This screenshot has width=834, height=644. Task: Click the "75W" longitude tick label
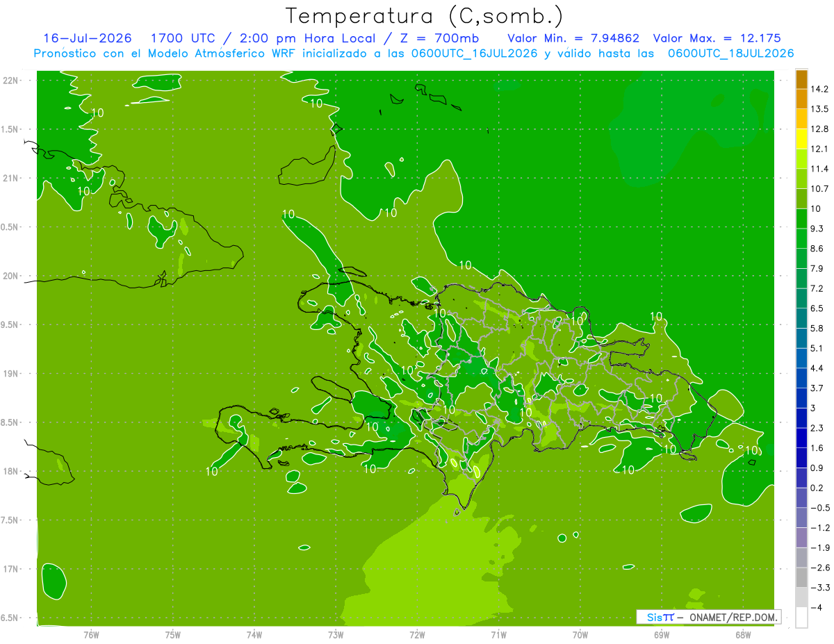173,635
